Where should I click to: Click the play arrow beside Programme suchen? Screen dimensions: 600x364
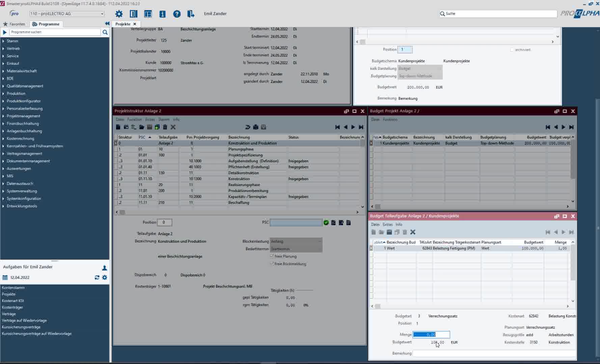tap(5, 32)
